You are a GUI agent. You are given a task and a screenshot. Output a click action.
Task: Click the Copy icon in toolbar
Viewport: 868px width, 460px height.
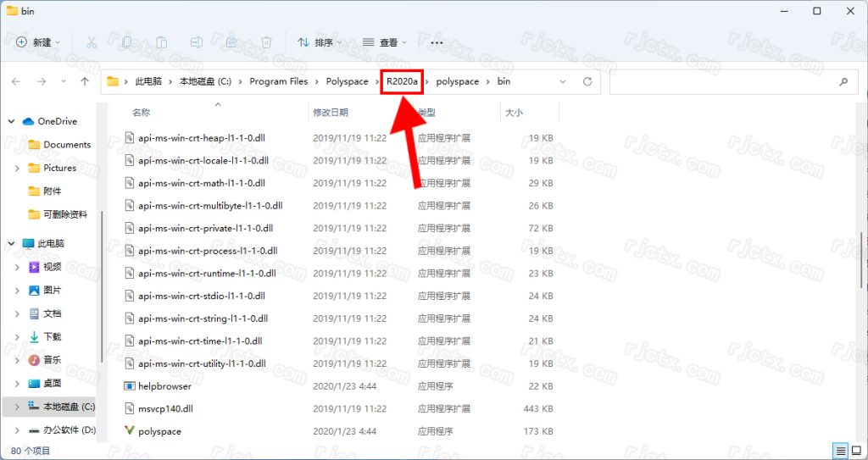click(126, 42)
